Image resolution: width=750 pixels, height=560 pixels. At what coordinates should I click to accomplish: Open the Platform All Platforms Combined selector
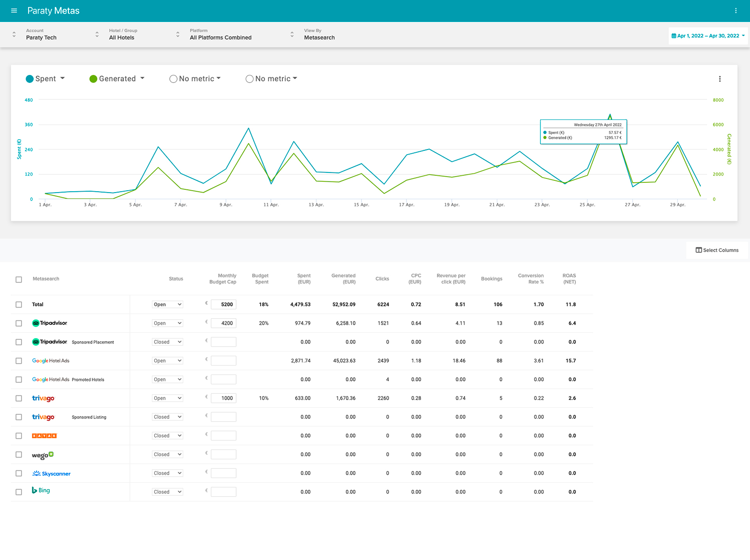[x=220, y=34]
